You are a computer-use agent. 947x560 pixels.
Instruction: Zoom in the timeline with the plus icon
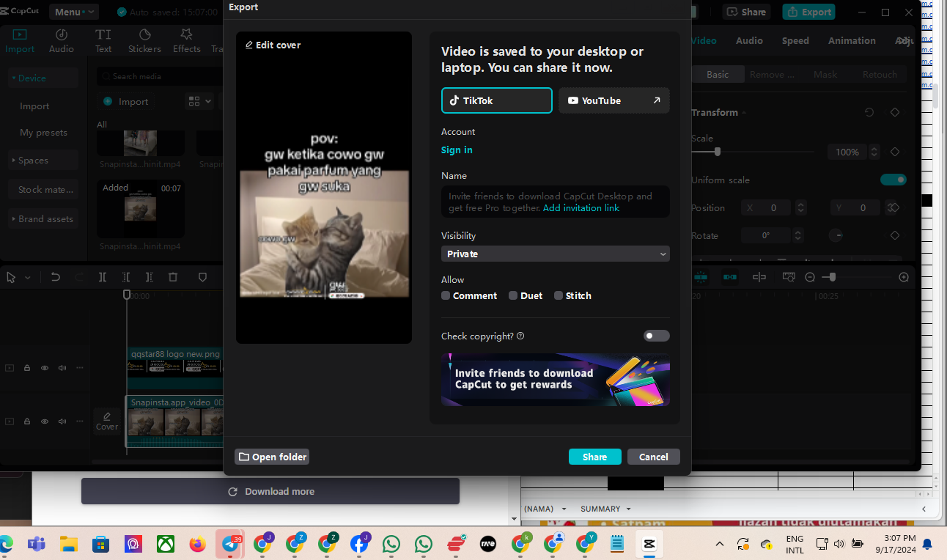tap(904, 277)
